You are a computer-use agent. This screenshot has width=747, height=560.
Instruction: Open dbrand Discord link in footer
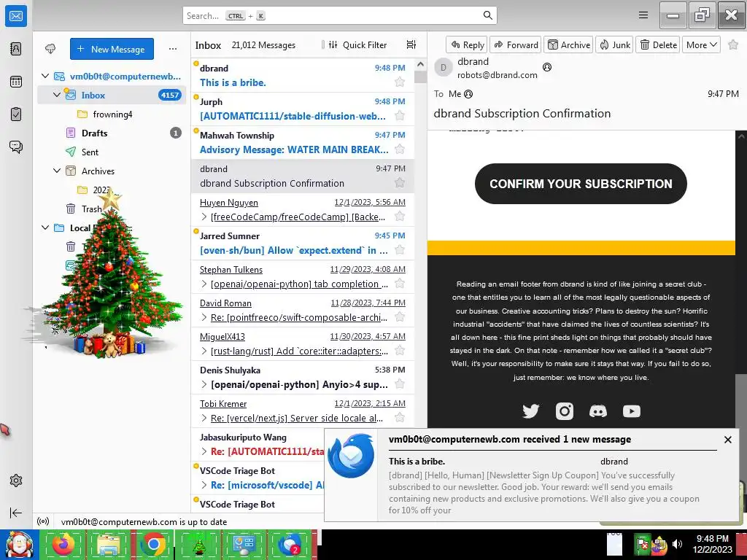(598, 411)
